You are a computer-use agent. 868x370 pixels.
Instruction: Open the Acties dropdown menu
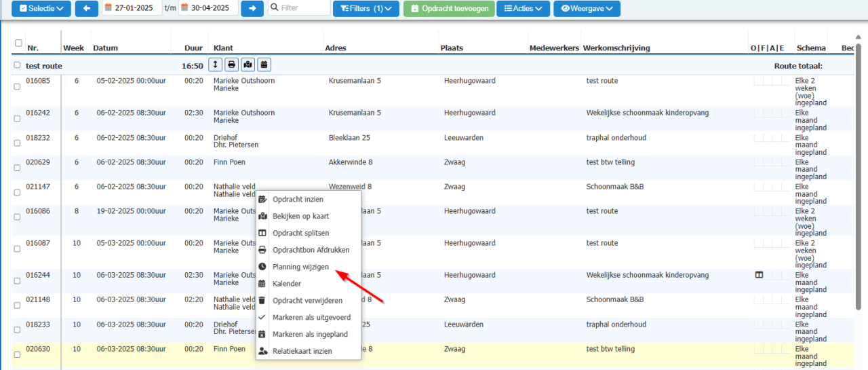(523, 9)
